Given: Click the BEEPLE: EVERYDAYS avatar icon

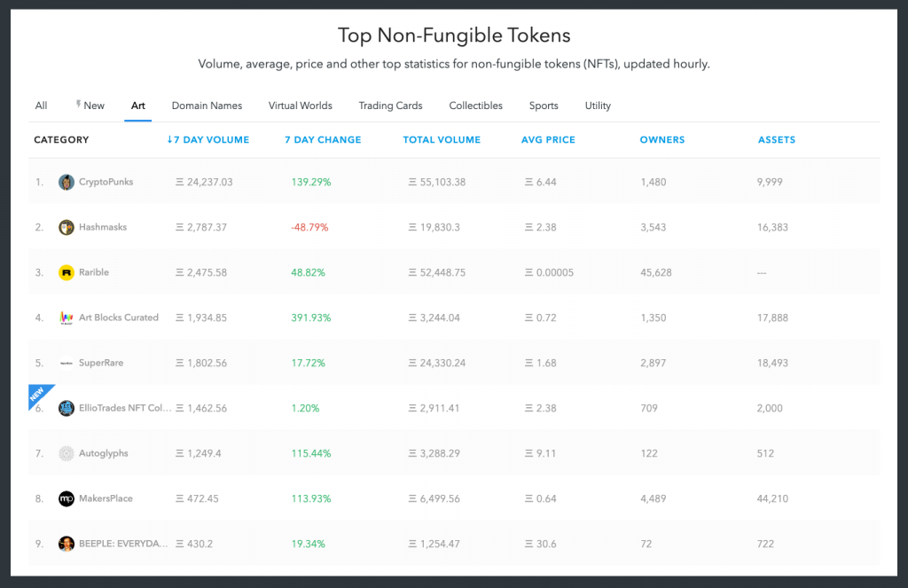Looking at the screenshot, I should point(67,544).
